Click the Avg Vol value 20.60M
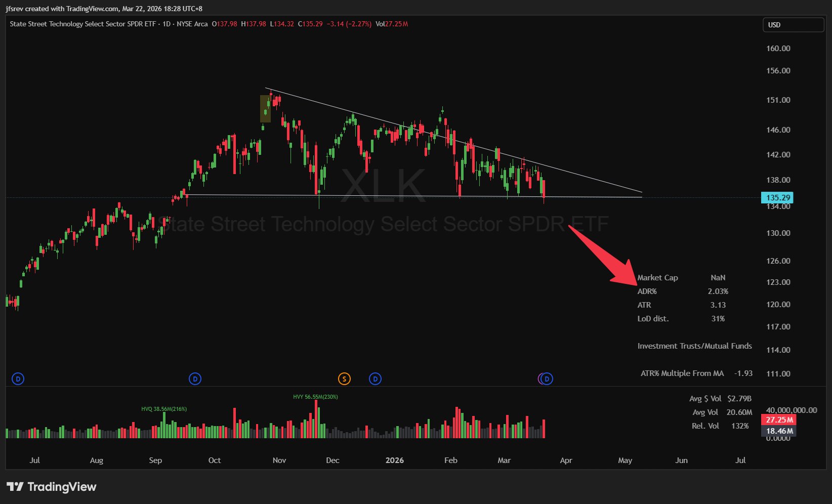The height and width of the screenshot is (504, 832). (x=739, y=412)
